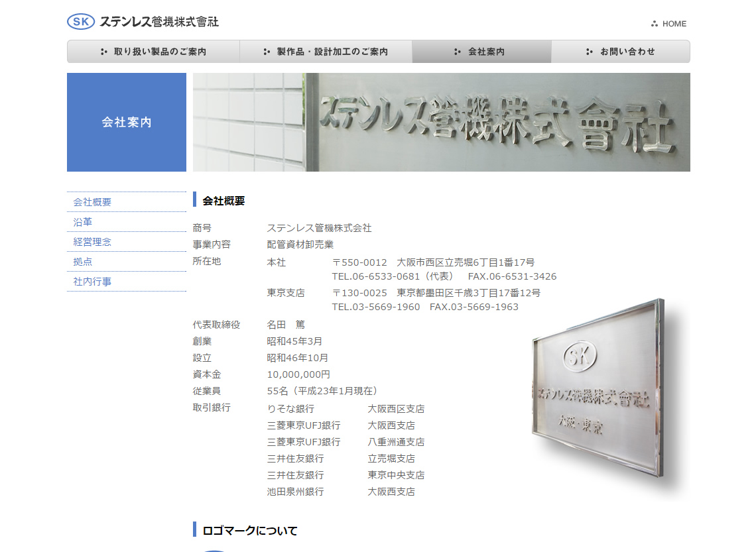Click the 東京支店 office label
Image resolution: width=756 pixels, height=552 pixels.
pyautogui.click(x=286, y=293)
